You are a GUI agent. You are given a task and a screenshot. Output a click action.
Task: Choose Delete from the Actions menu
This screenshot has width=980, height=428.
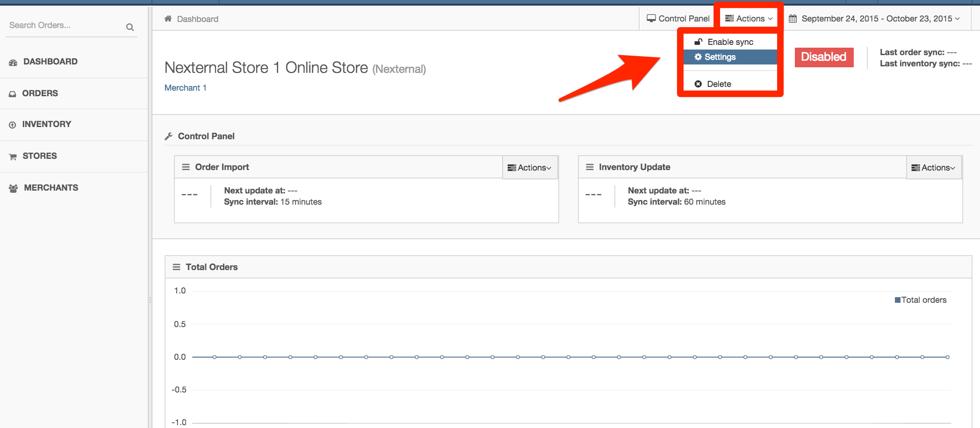[x=719, y=84]
